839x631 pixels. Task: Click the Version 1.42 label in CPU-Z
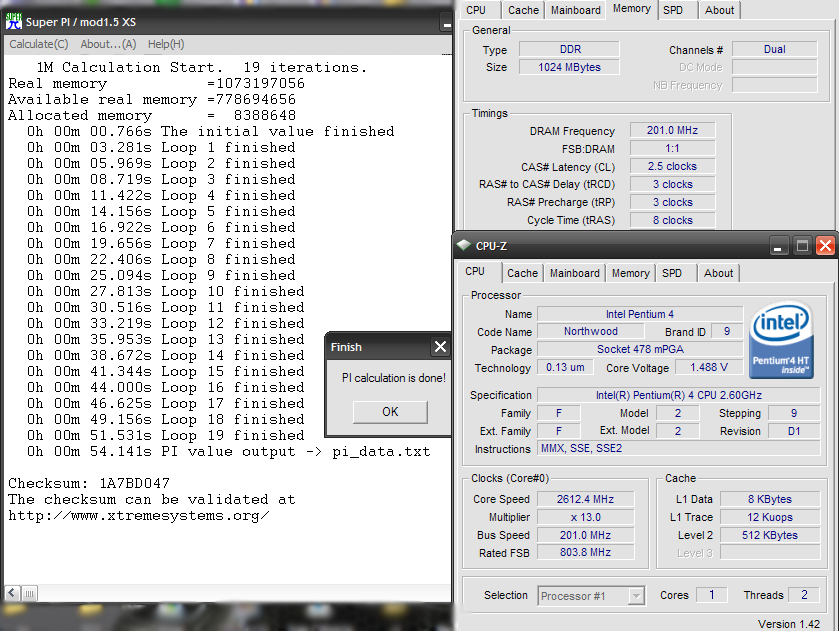click(x=789, y=624)
